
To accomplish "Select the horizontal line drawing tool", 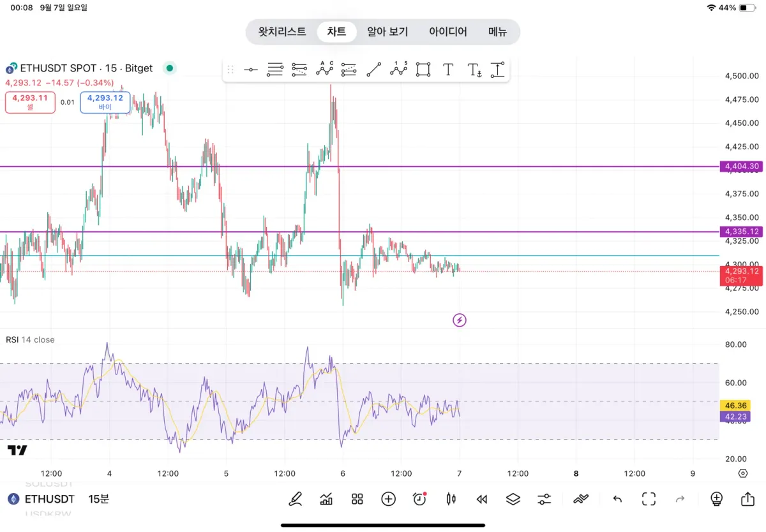I will [251, 70].
